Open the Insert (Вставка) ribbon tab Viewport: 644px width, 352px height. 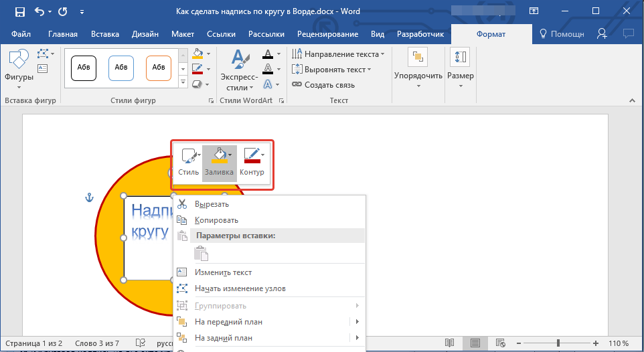[x=105, y=34]
